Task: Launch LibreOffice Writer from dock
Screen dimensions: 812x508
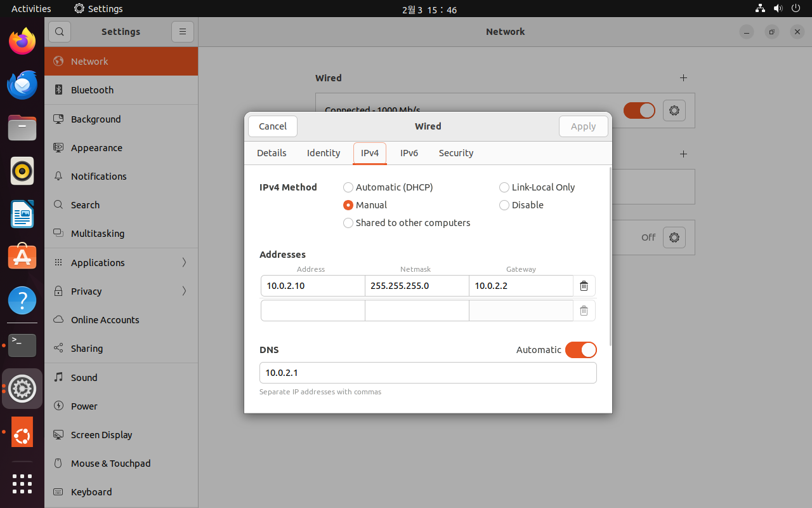Action: click(22, 214)
